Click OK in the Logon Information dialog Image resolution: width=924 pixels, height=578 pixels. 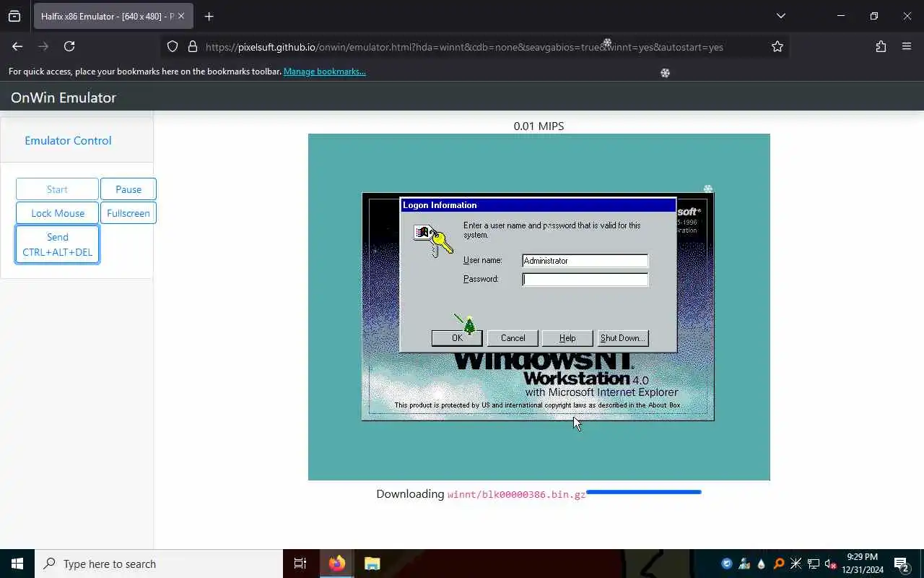coord(457,338)
